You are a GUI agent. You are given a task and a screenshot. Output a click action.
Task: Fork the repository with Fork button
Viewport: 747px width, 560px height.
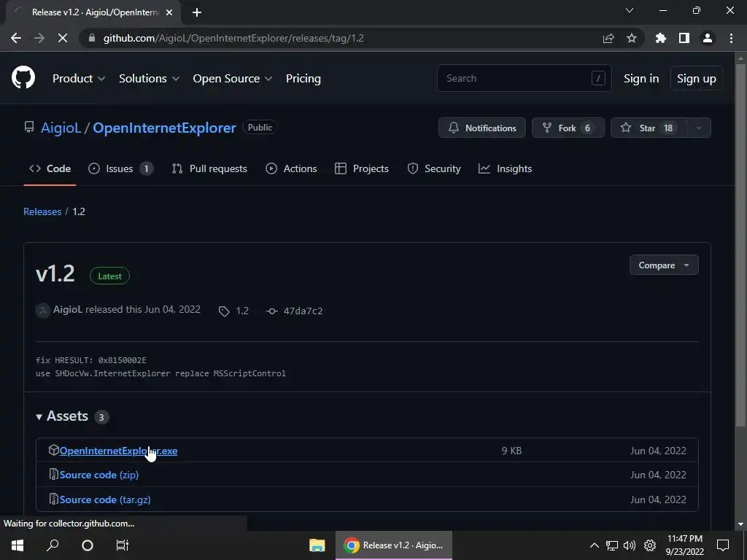point(568,128)
